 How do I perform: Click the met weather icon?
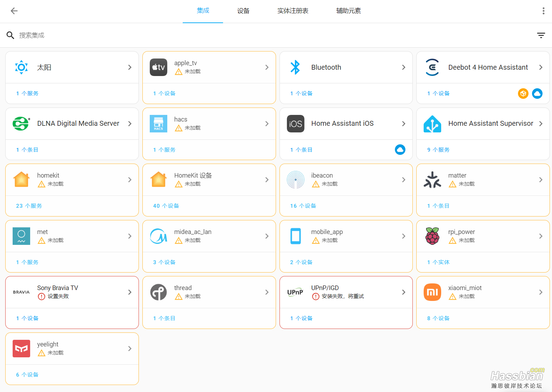[x=21, y=236]
